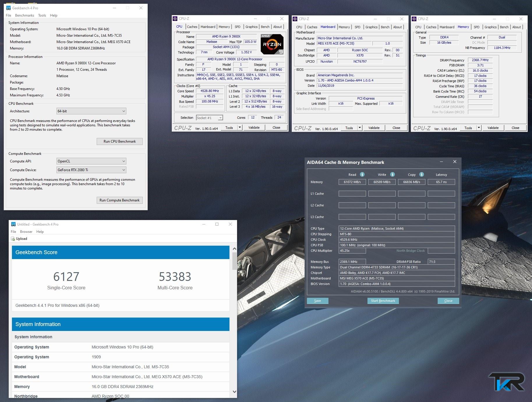Click the BIOS Version field in CPU-Z Mainboard
The width and height of the screenshot is (532, 402).
(360, 80)
